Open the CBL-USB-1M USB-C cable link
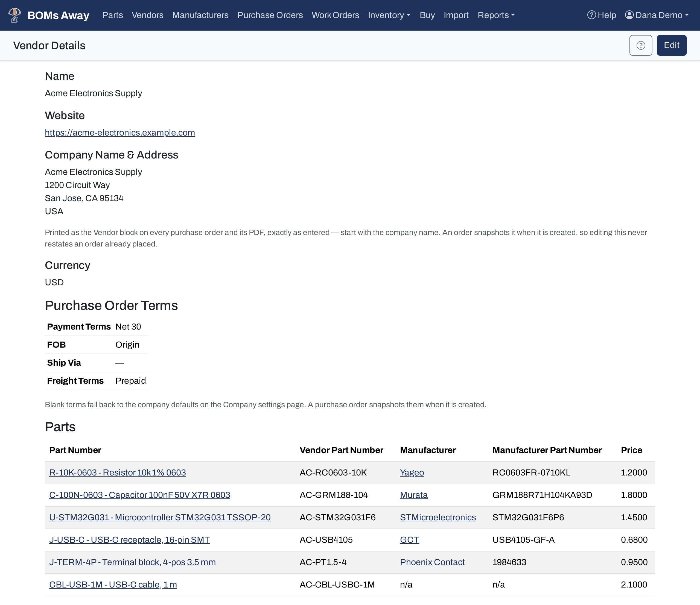This screenshot has height=605, width=700. click(x=113, y=585)
